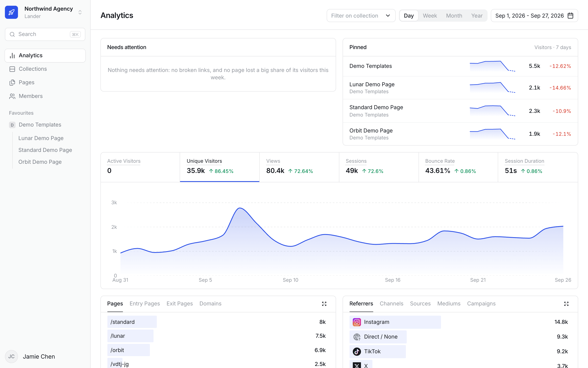Expand the Referrers panel fullscreen icon
This screenshot has width=588, height=368.
tap(566, 304)
